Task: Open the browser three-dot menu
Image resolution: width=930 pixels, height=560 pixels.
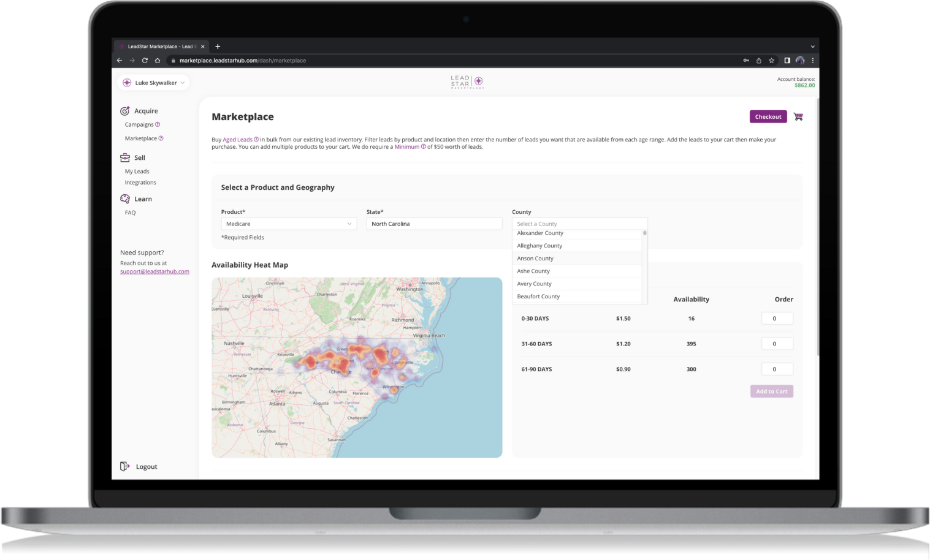Action: pyautogui.click(x=813, y=61)
